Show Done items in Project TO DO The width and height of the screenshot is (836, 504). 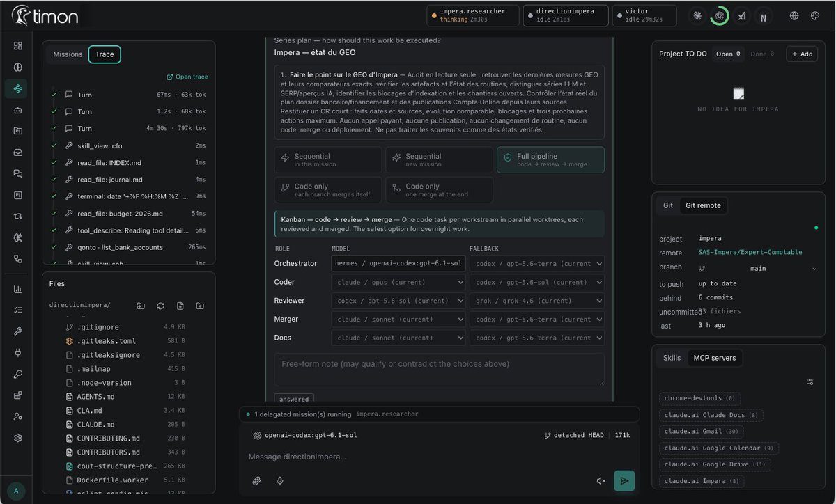pos(764,54)
